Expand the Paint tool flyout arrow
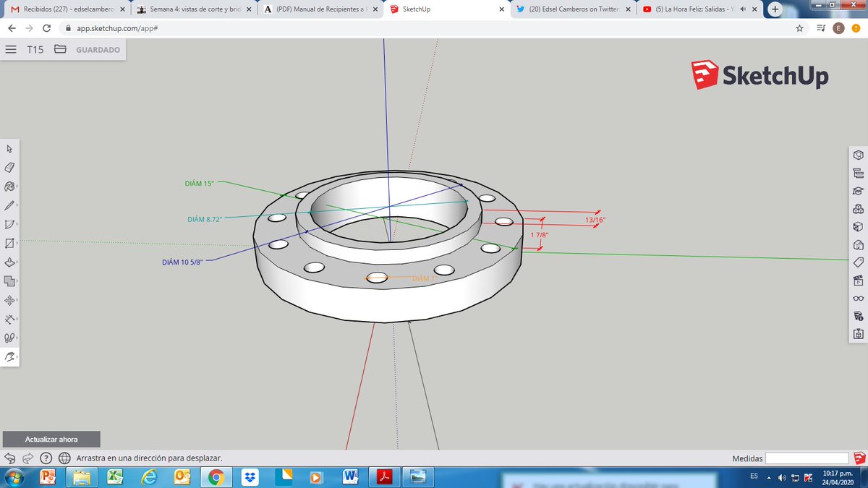 (17, 187)
